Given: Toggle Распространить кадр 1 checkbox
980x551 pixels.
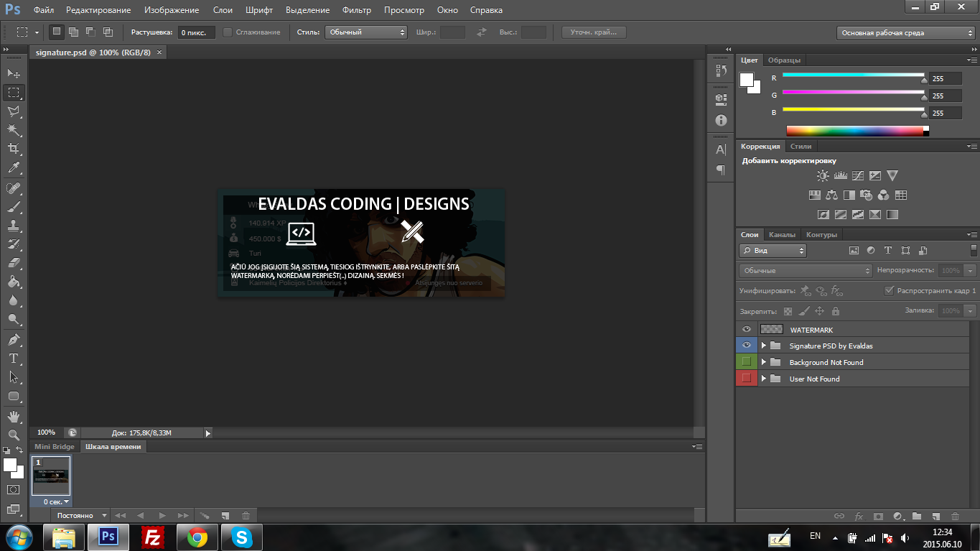Looking at the screenshot, I should pos(890,291).
